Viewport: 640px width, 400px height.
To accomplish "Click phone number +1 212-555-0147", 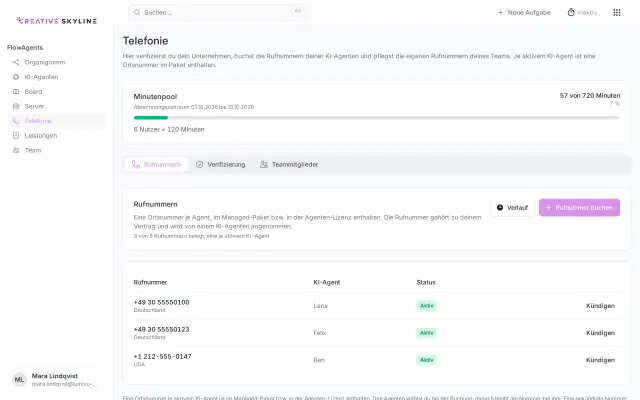I will [x=162, y=356].
